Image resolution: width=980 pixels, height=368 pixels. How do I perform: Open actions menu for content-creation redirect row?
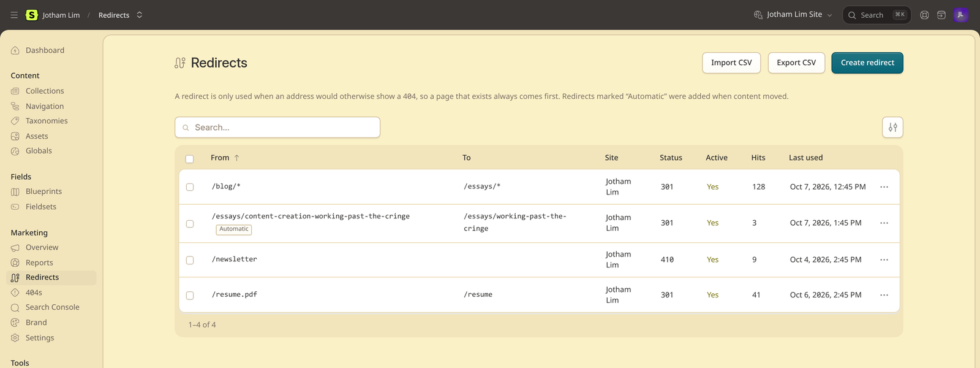884,223
